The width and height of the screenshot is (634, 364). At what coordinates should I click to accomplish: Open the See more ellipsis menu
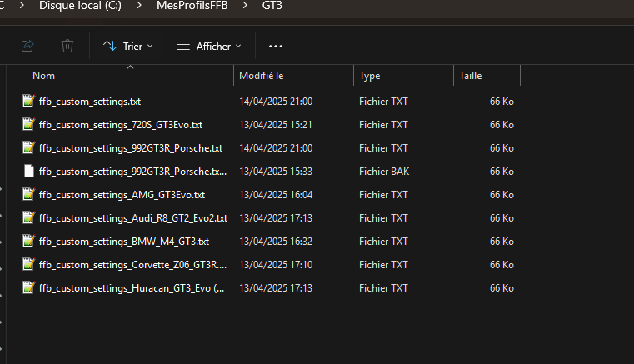(276, 47)
